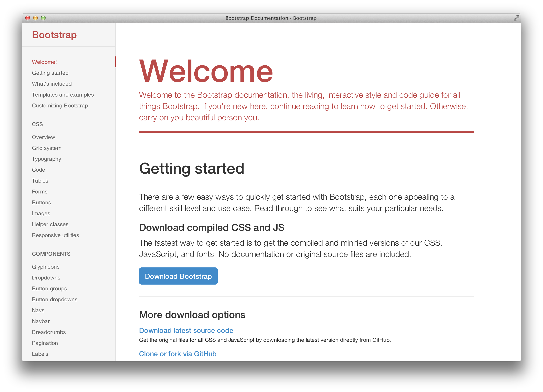Select What's included sidebar link
Screen dimensions: 543x392
tap(52, 84)
